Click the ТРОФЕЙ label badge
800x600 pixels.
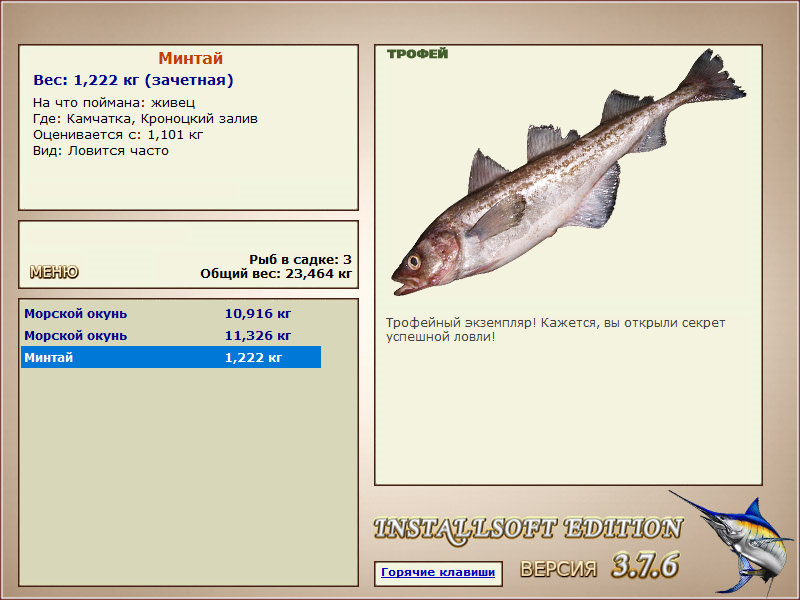point(417,54)
